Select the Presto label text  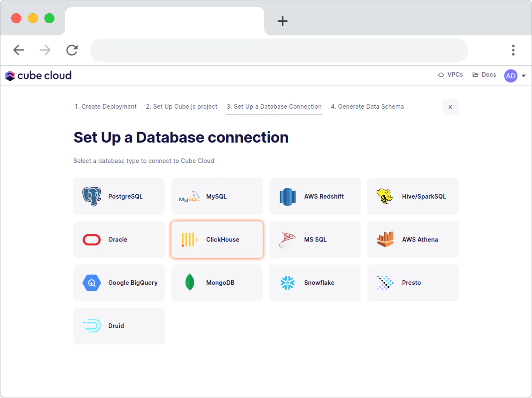[411, 283]
